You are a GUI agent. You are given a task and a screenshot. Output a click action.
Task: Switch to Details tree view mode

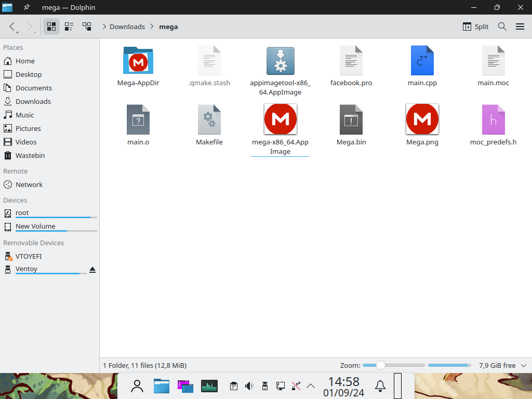(87, 26)
